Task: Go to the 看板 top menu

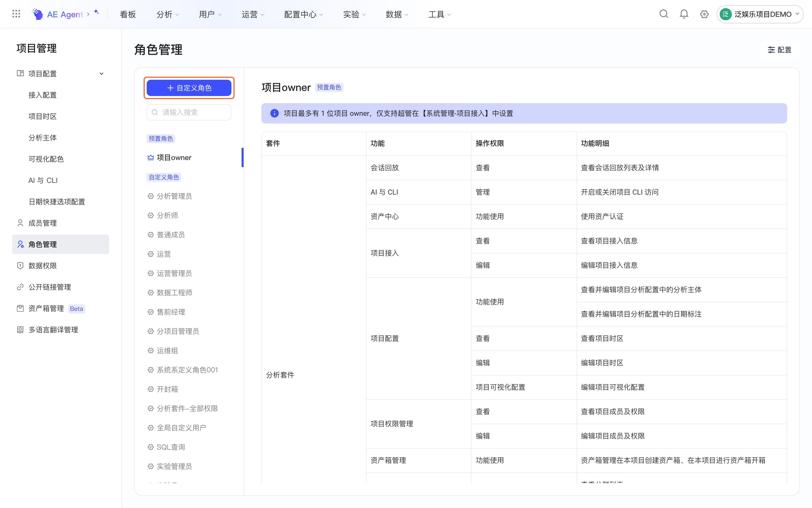Action: 128,14
